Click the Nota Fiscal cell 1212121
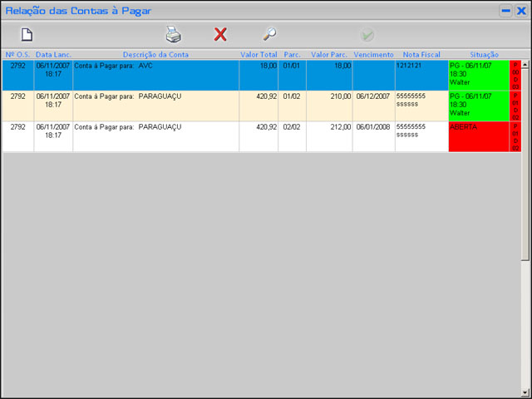This screenshot has height=399, width=532. (x=421, y=66)
